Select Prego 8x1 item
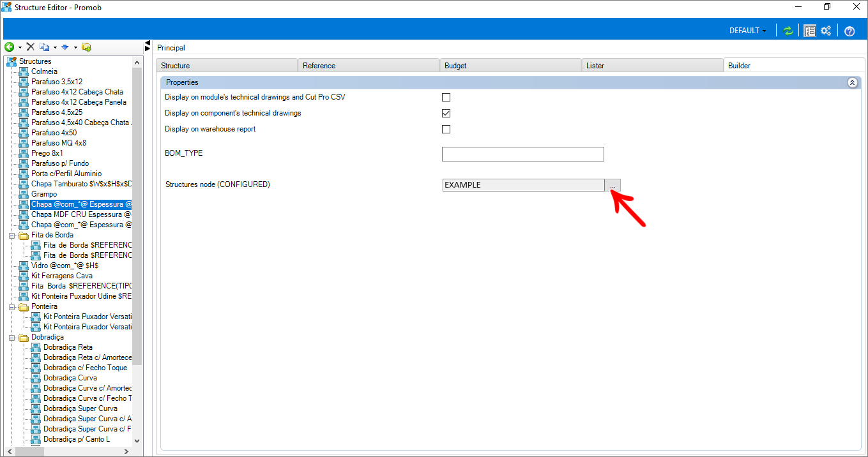 [47, 153]
